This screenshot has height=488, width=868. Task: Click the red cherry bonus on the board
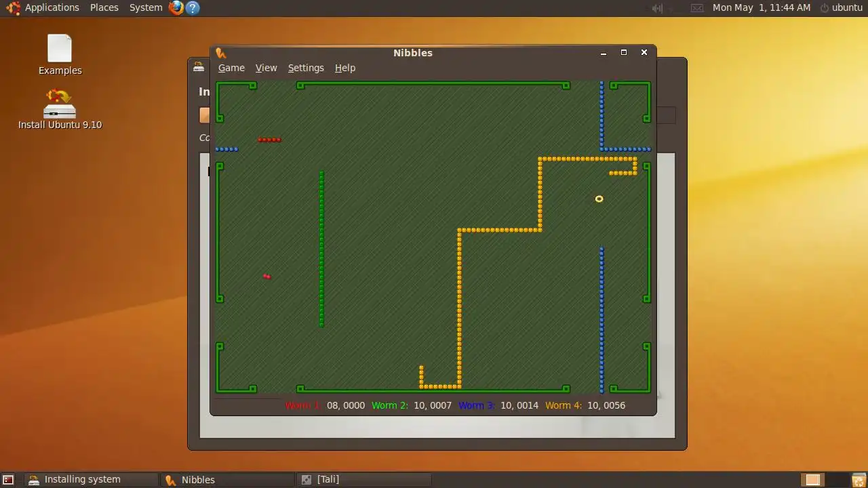coord(267,276)
